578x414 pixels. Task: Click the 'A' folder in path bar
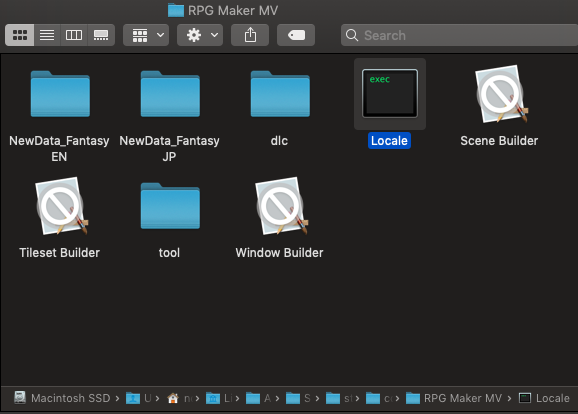pos(258,398)
